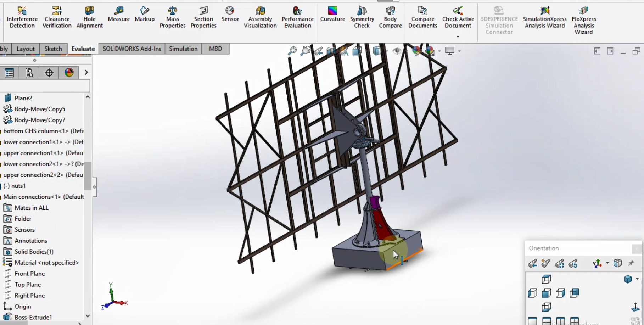Select Origin in the tree
This screenshot has width=644, height=325.
click(x=23, y=307)
